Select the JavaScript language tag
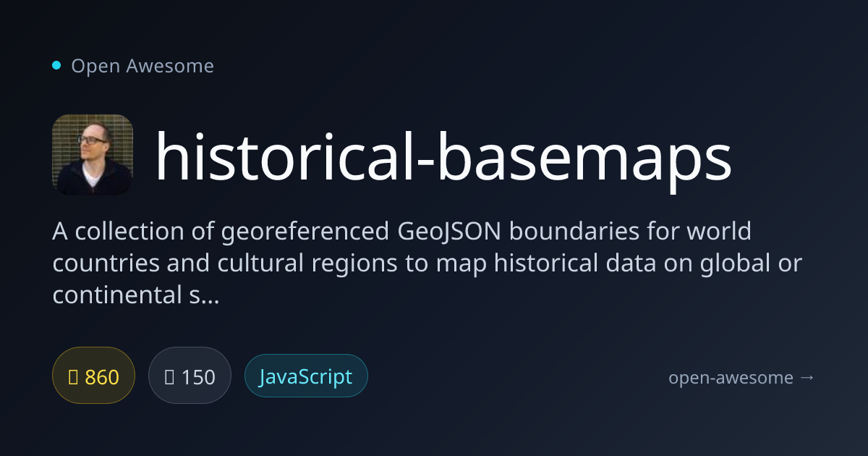Viewport: 868px width, 456px height. click(306, 376)
